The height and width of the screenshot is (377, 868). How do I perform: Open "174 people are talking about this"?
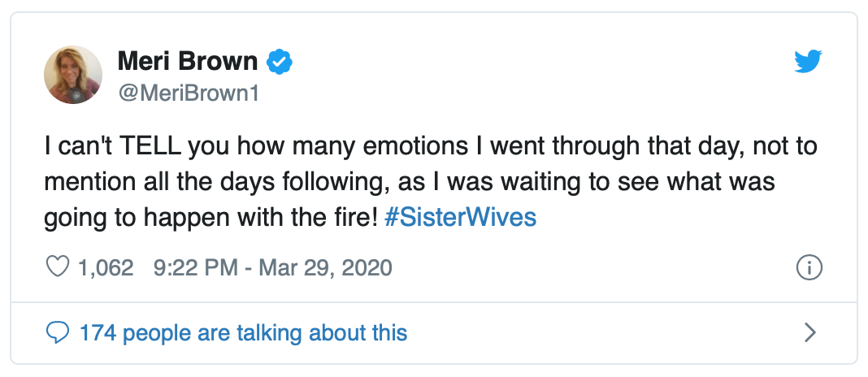pyautogui.click(x=243, y=332)
